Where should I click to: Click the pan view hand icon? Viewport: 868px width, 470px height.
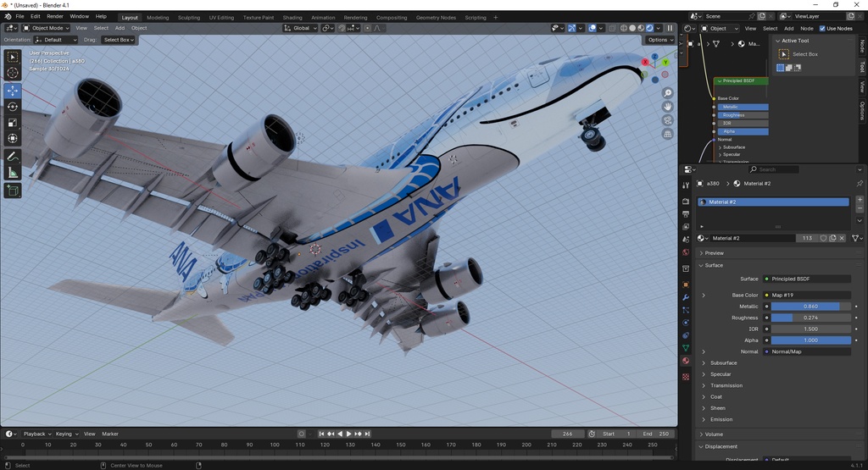[x=668, y=107]
